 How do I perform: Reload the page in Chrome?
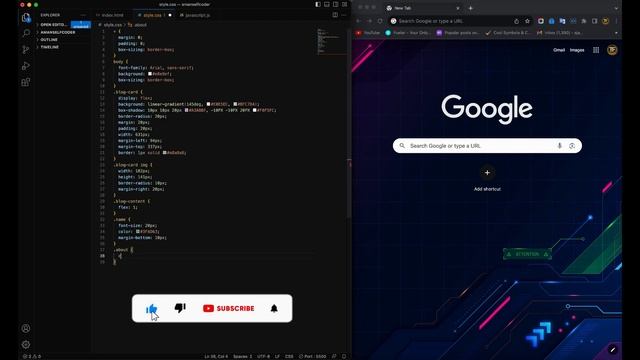pos(380,21)
